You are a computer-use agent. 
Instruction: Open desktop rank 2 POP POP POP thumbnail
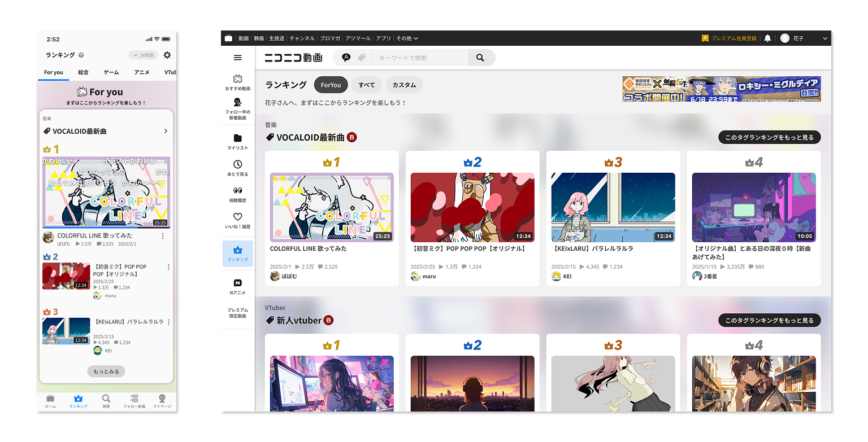(472, 207)
